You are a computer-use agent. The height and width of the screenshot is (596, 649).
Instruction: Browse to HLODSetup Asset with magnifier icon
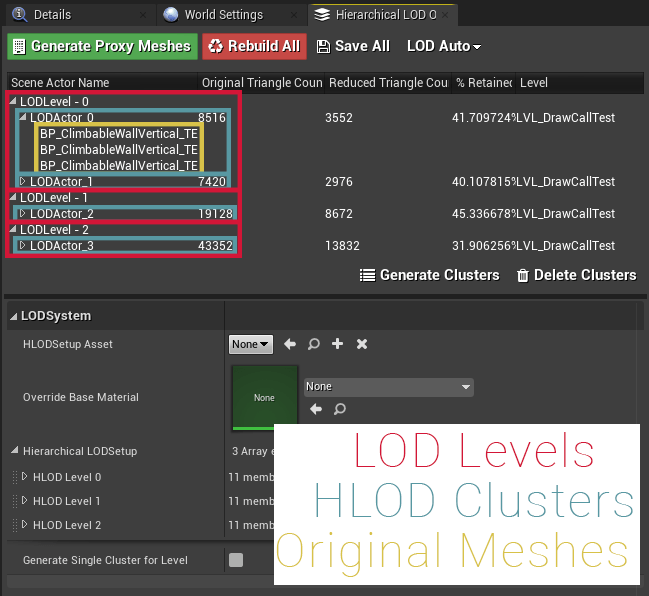click(314, 344)
